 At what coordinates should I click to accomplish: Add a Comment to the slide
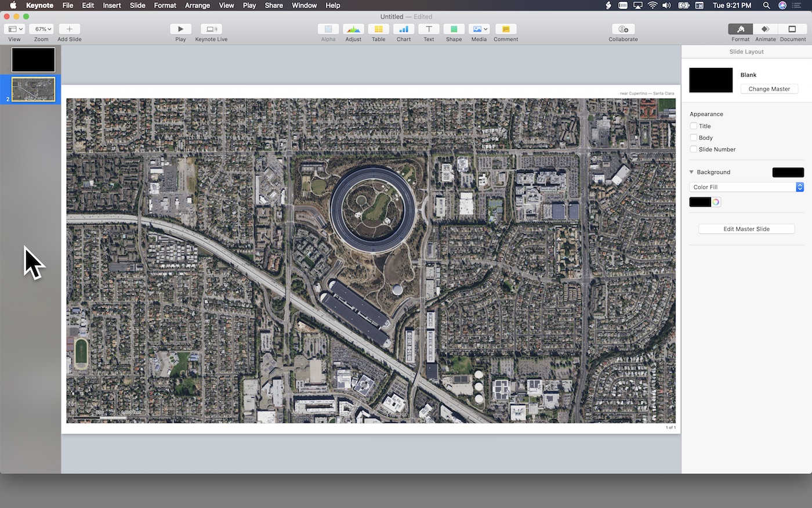click(x=506, y=29)
